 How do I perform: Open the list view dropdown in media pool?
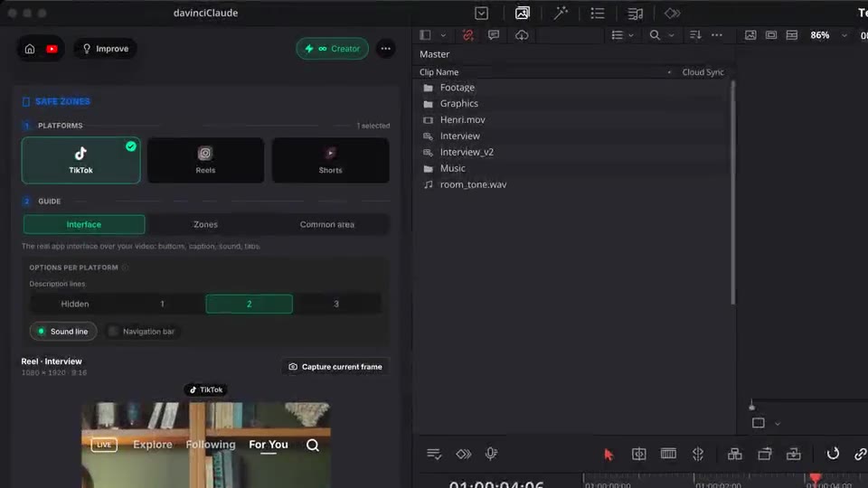point(622,35)
